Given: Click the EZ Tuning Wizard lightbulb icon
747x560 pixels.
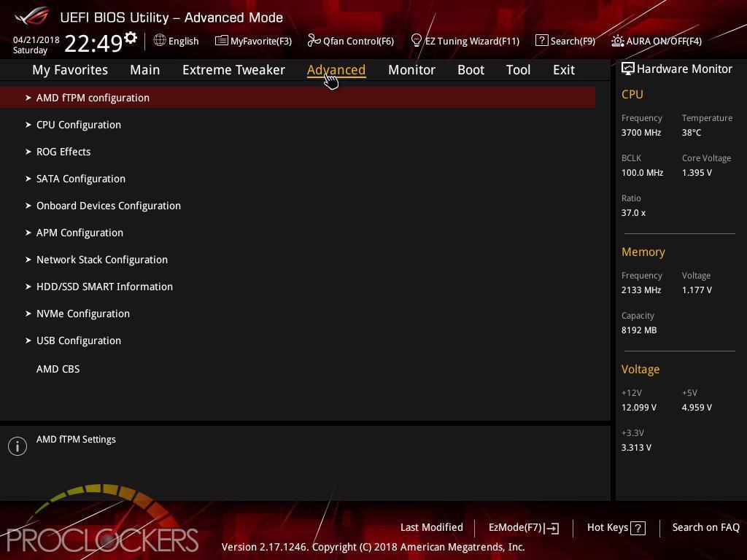Looking at the screenshot, I should pos(416,41).
